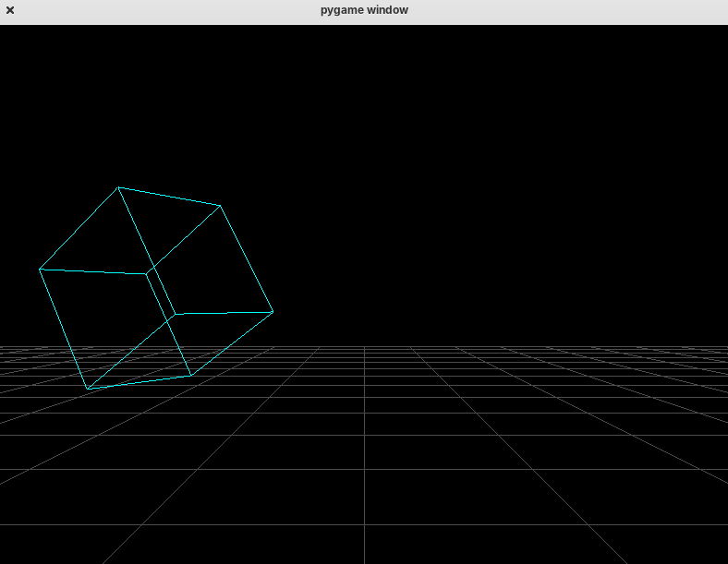Click midpoint of the cube's right slanted edge
728x564 pixels.
(x=247, y=258)
